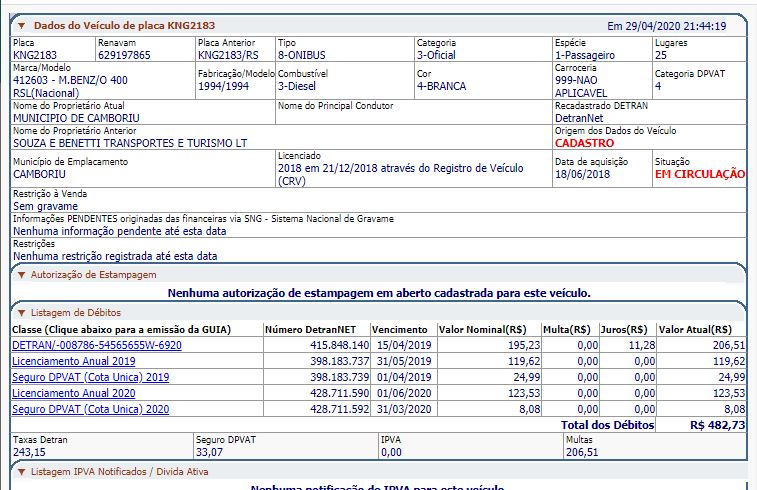Select the Placa value KNG2183
Screen dimensions: 757x490
(x=35, y=55)
